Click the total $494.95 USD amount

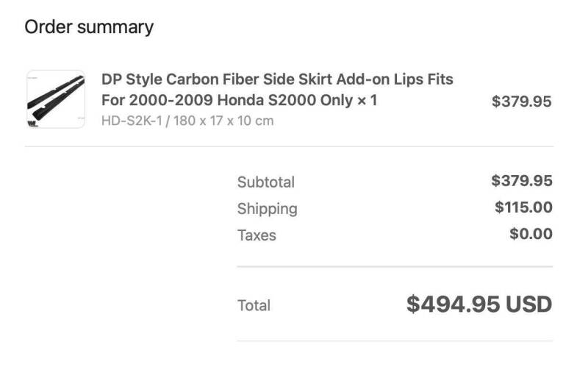[x=479, y=304]
